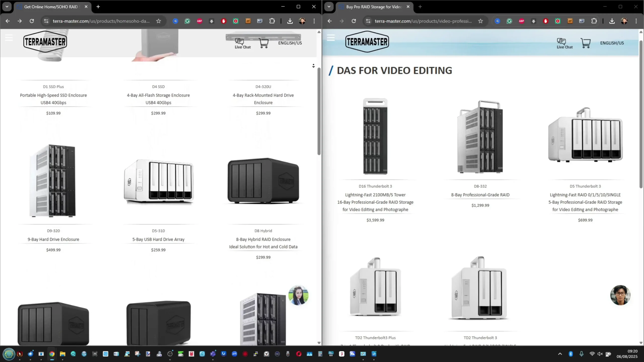Open Live Chat in left window

point(243,43)
